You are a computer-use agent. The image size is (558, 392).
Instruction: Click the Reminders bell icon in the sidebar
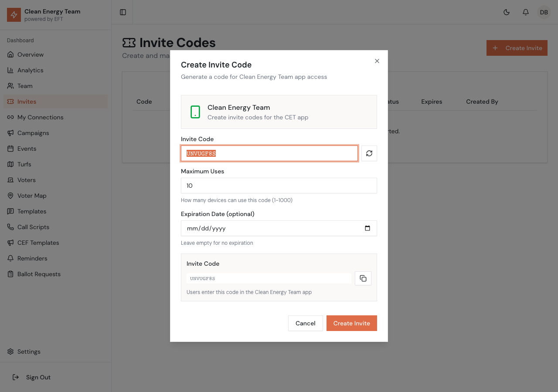(x=10, y=258)
